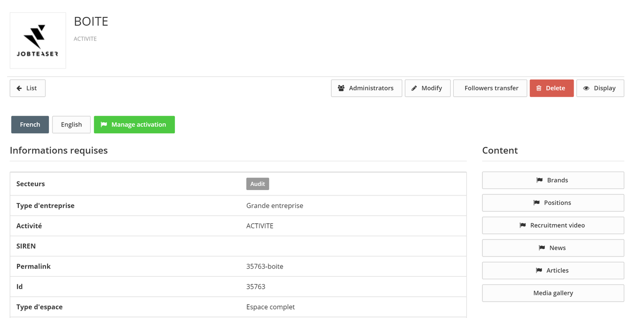The image size is (644, 318).
Task: Click the Type d'entreprise label
Action: coord(46,205)
